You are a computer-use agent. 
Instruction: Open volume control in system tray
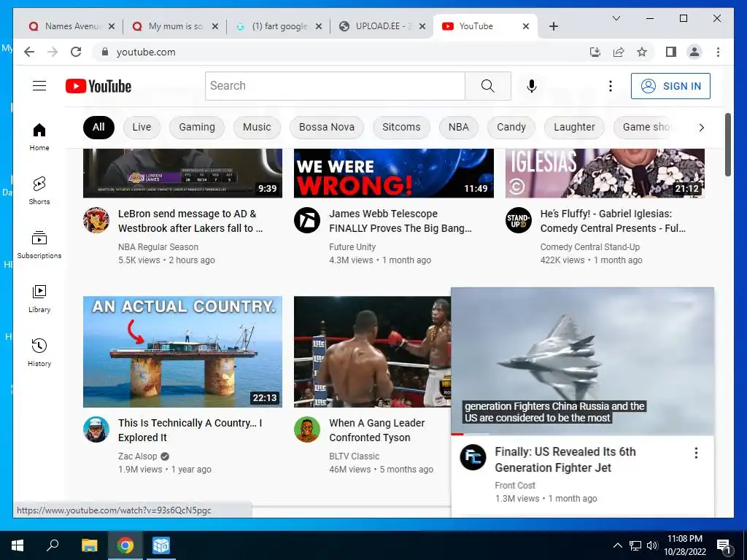click(x=652, y=545)
